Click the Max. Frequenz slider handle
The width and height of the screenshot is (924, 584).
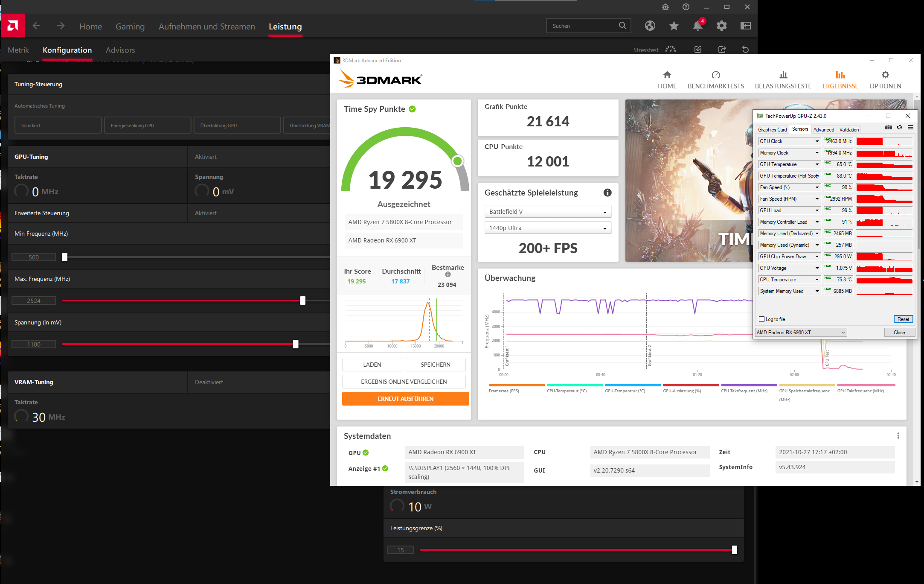(302, 301)
